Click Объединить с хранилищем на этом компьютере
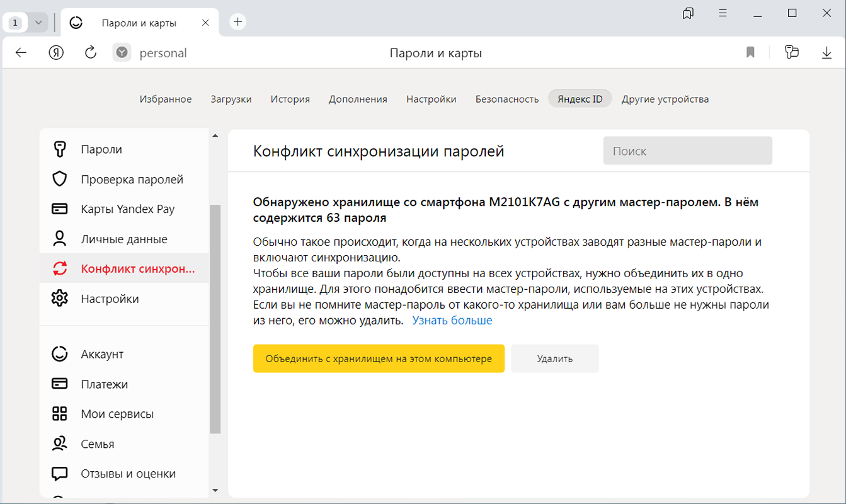Viewport: 846px width, 504px height. (379, 358)
